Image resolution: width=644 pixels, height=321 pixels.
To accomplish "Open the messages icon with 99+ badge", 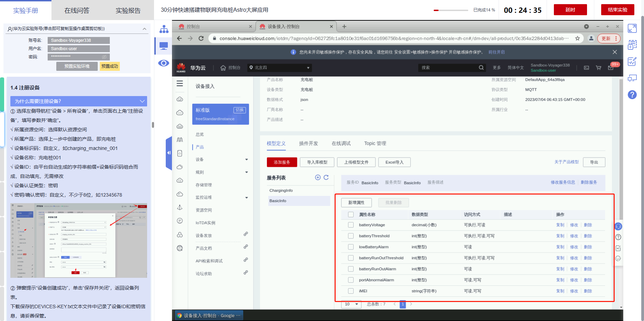I will 611,68.
